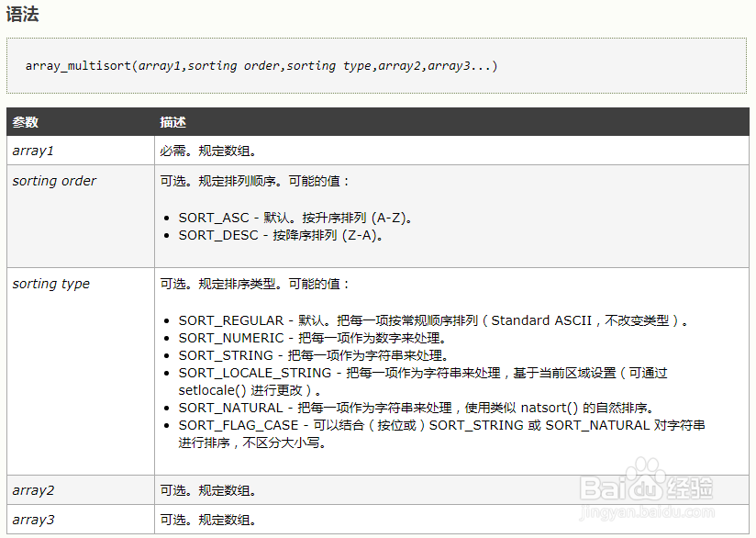Click the sorting type parameter label
The width and height of the screenshot is (756, 538).
(x=50, y=284)
